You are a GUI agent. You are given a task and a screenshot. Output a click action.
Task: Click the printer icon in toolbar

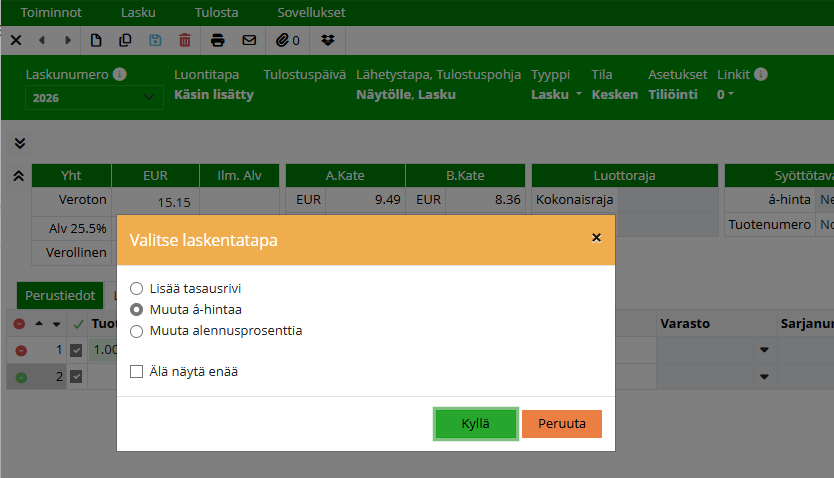click(x=218, y=41)
